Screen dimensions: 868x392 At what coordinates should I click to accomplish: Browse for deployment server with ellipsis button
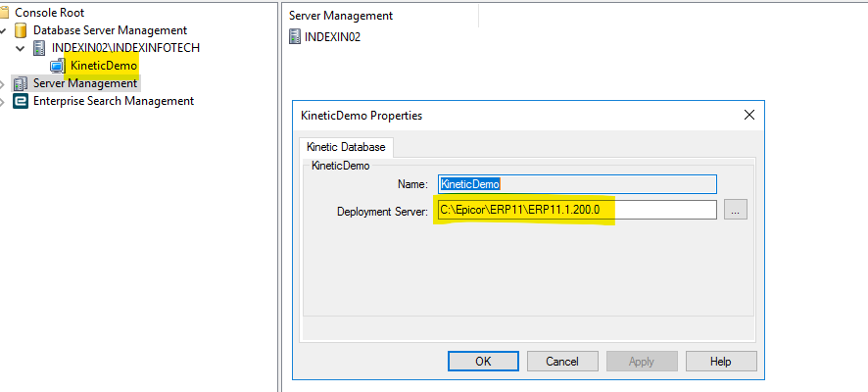tap(736, 210)
